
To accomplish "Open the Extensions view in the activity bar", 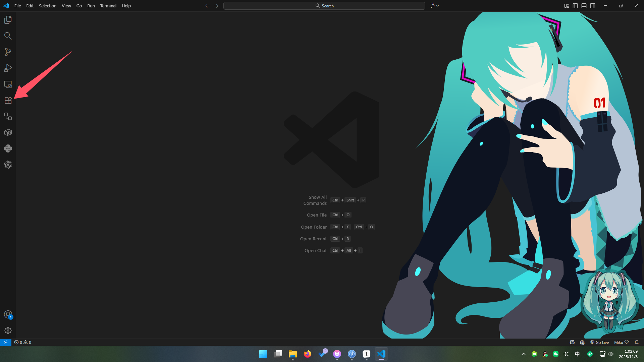I will click(8, 100).
